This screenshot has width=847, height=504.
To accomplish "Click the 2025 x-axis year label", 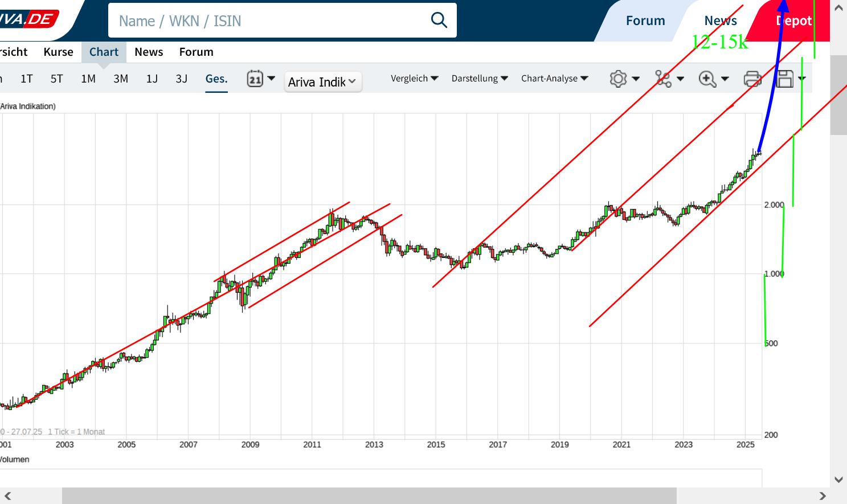I will tap(746, 445).
